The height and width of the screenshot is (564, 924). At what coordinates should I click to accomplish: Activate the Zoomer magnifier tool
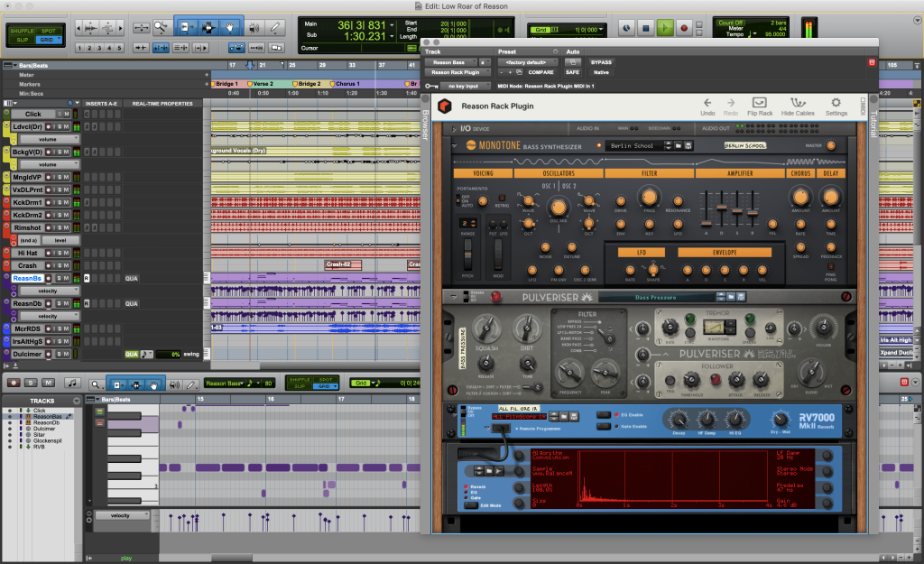point(161,27)
